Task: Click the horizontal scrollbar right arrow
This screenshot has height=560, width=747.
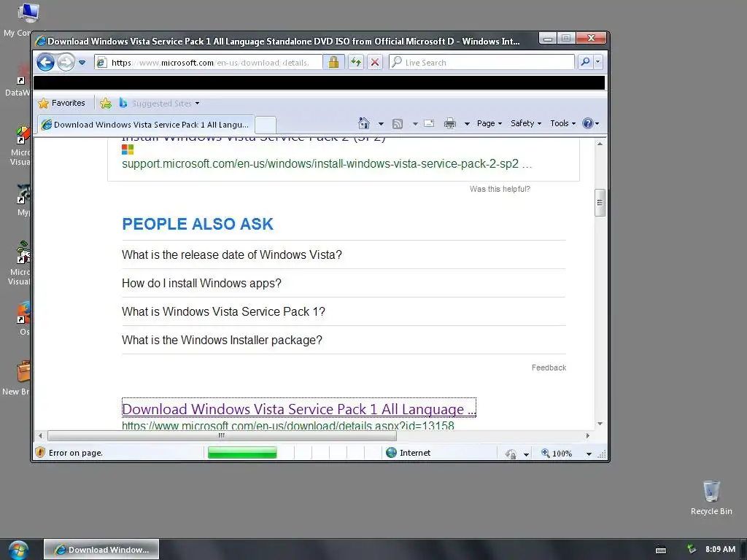Action: pyautogui.click(x=587, y=435)
